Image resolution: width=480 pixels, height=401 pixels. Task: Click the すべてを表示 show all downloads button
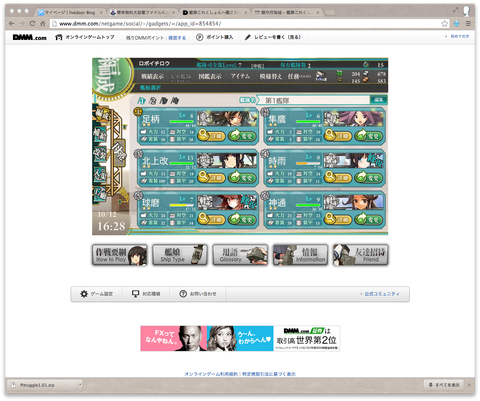(x=445, y=385)
